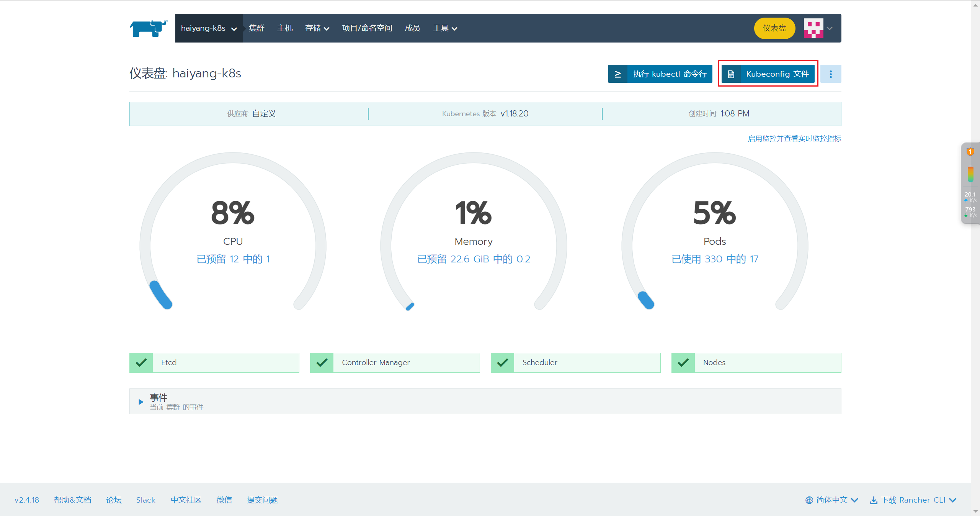
Task: Open 中文社区 footer link
Action: click(186, 500)
